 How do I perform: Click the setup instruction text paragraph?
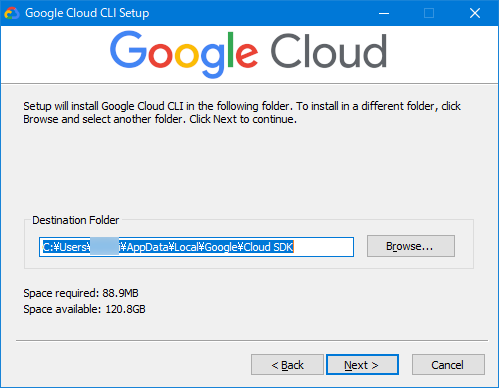pos(242,113)
